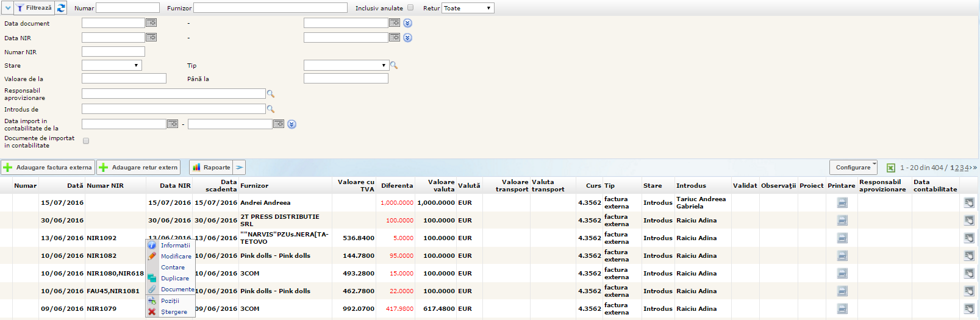Open the Retur dropdown showing Toate
The width and height of the screenshot is (980, 320).
(x=468, y=8)
